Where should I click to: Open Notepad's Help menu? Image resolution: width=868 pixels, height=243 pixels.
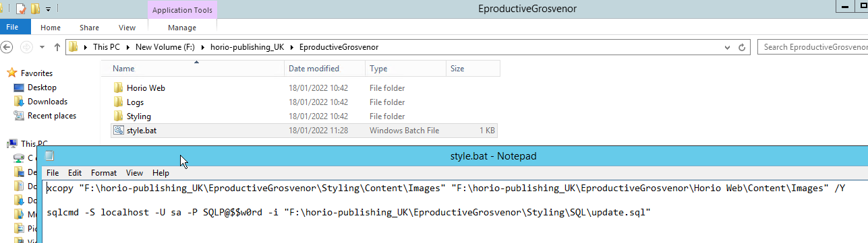pos(161,173)
